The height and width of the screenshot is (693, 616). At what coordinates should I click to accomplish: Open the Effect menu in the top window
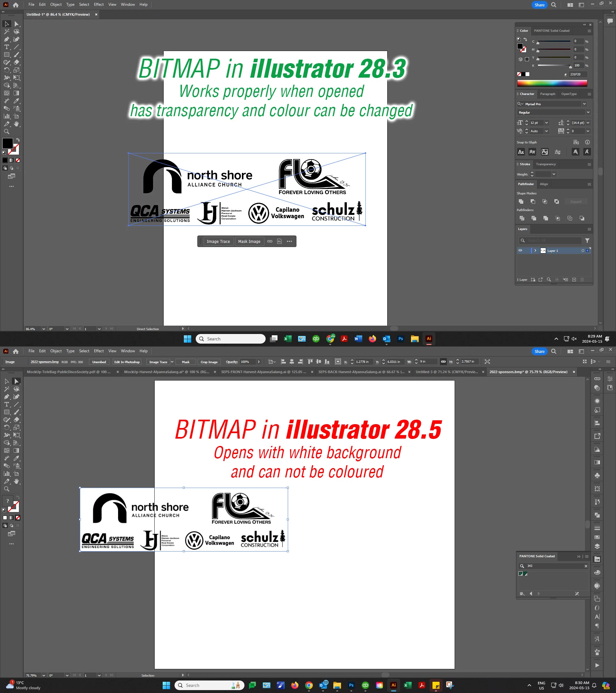(98, 4)
